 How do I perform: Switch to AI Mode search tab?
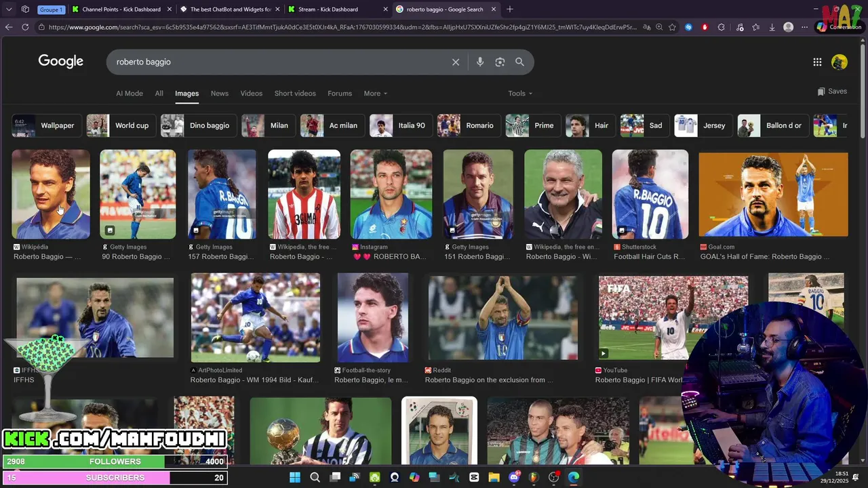[x=130, y=94]
